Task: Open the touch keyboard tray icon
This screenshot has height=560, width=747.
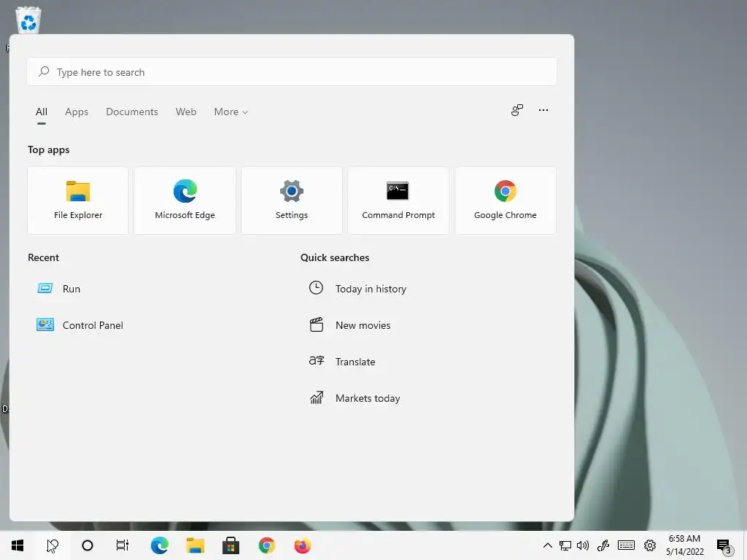Action: coord(626,545)
